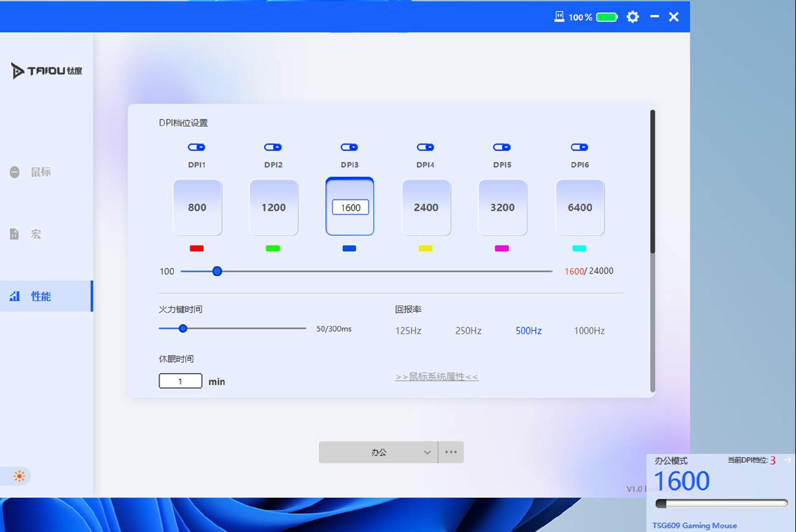Open the 办公 profile dropdown
796x532 pixels.
(378, 452)
